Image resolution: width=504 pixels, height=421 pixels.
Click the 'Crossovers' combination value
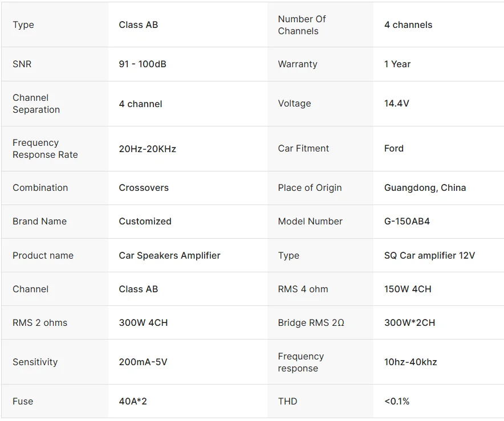tap(144, 188)
